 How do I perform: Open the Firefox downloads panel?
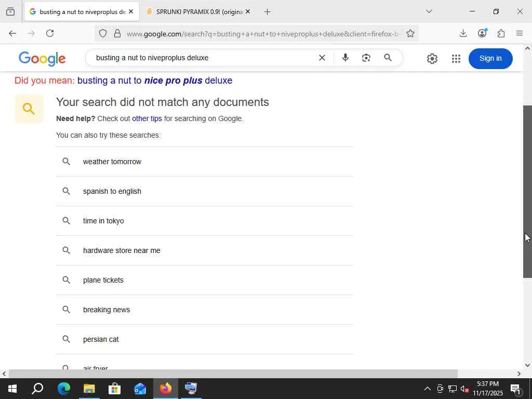463,33
